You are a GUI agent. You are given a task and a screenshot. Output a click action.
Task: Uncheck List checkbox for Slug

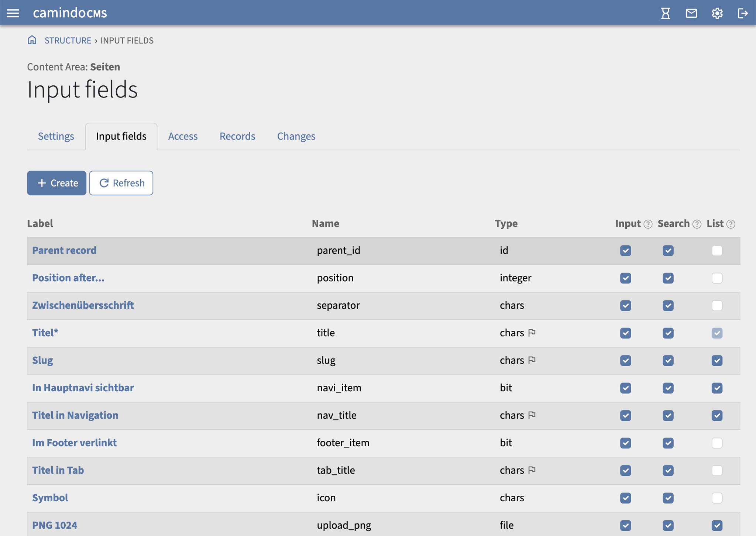[x=717, y=361]
